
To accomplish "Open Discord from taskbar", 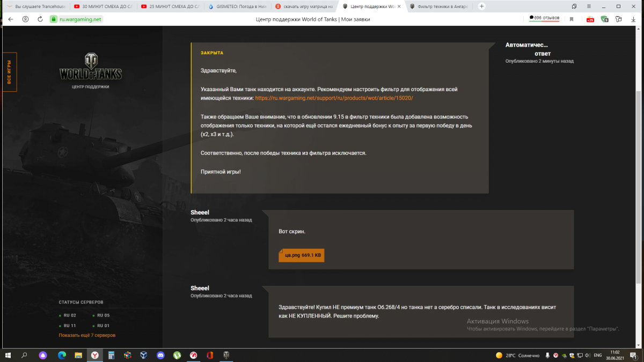I will coord(160,355).
